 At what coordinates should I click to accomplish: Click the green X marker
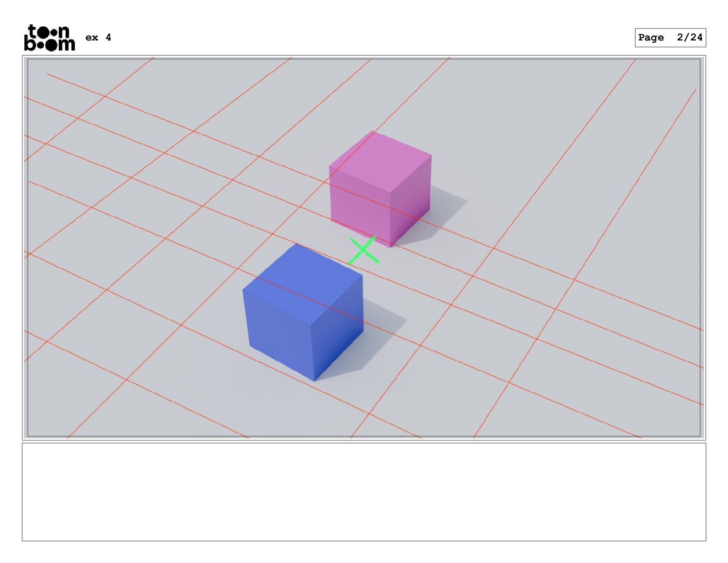click(x=363, y=250)
